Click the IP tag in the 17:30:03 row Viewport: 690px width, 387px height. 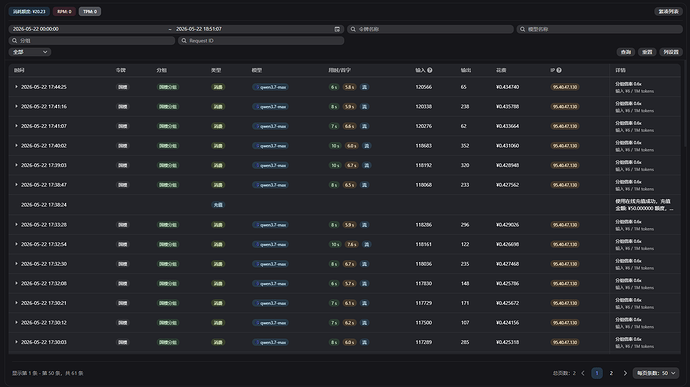565,342
